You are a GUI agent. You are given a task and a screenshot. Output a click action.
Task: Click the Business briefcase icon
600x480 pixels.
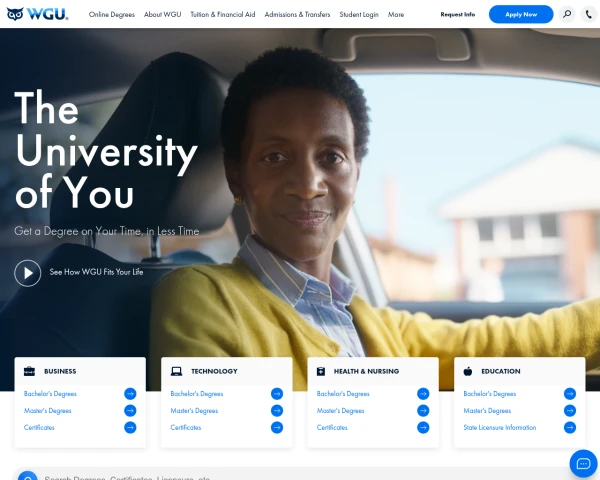29,371
